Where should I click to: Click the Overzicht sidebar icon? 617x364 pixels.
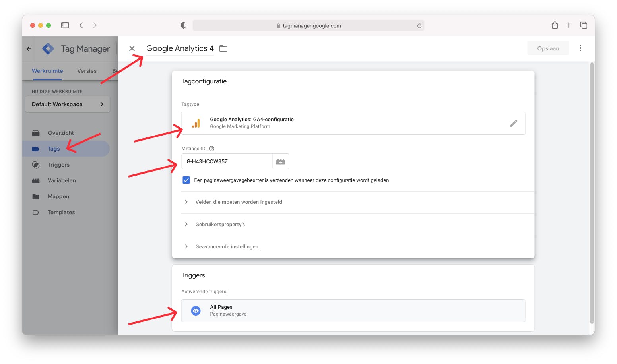(x=36, y=133)
